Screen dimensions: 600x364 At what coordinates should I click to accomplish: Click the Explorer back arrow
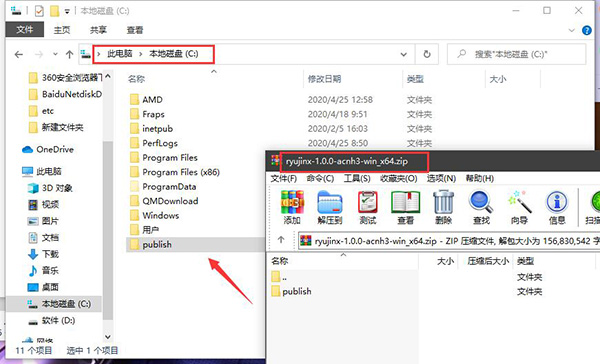point(18,54)
